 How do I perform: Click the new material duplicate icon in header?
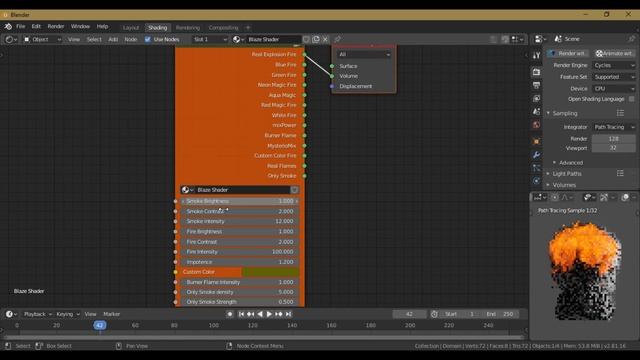tap(316, 40)
